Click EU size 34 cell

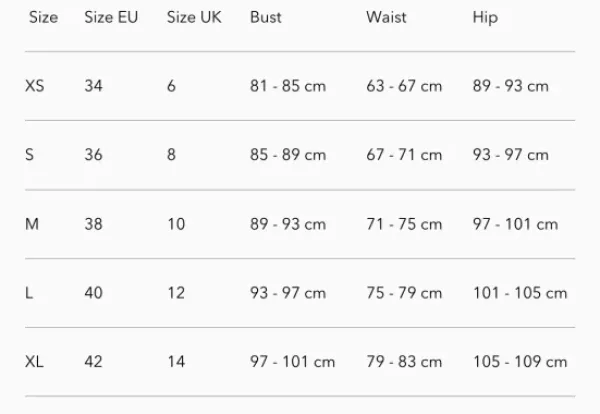pos(93,86)
